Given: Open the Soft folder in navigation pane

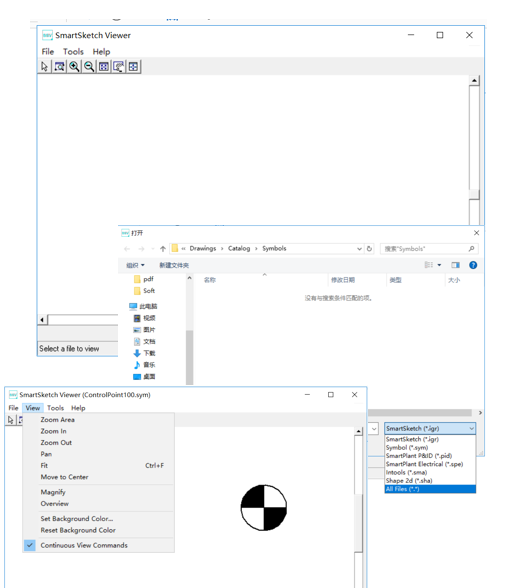Looking at the screenshot, I should [x=144, y=291].
